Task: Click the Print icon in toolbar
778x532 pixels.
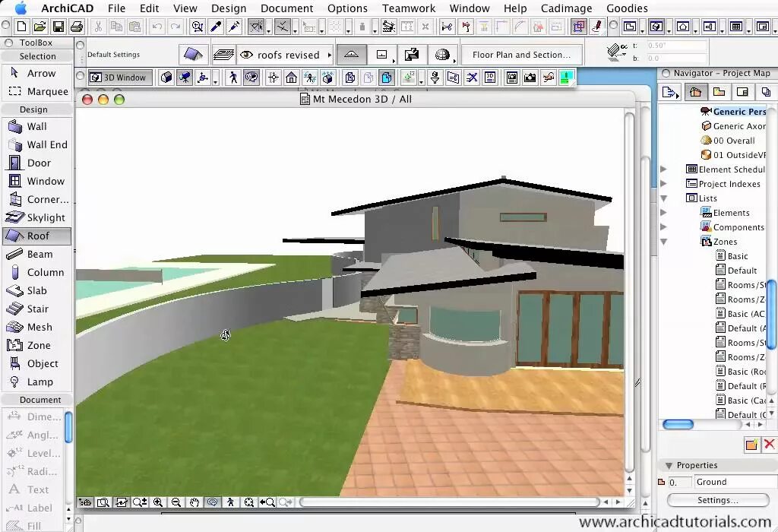Action: click(x=77, y=27)
